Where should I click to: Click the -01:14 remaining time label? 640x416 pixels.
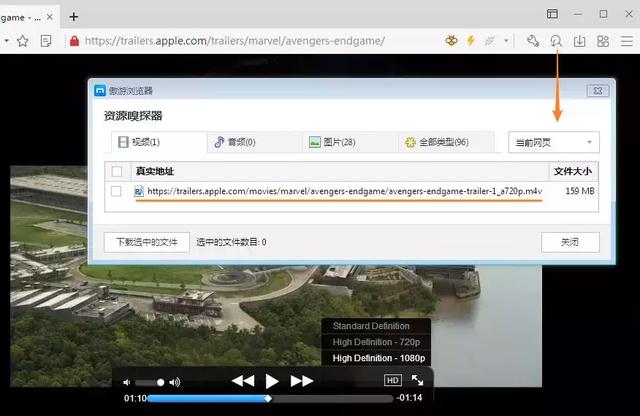[x=409, y=398]
